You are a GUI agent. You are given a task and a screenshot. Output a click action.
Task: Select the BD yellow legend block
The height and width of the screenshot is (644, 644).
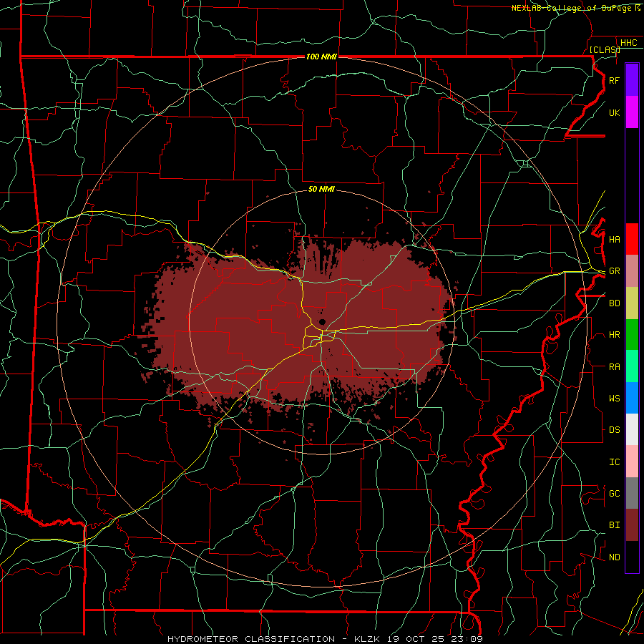point(632,303)
